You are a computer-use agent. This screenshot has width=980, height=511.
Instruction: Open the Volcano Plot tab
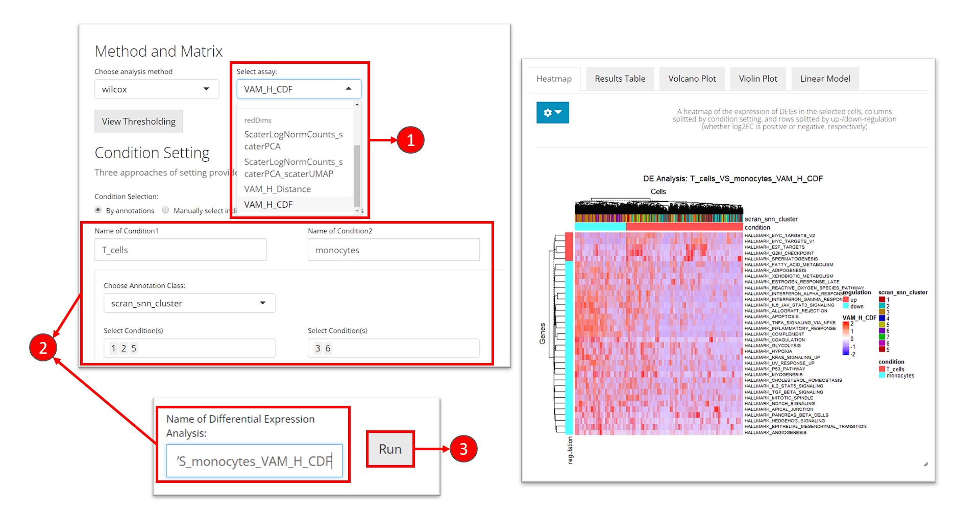(692, 79)
